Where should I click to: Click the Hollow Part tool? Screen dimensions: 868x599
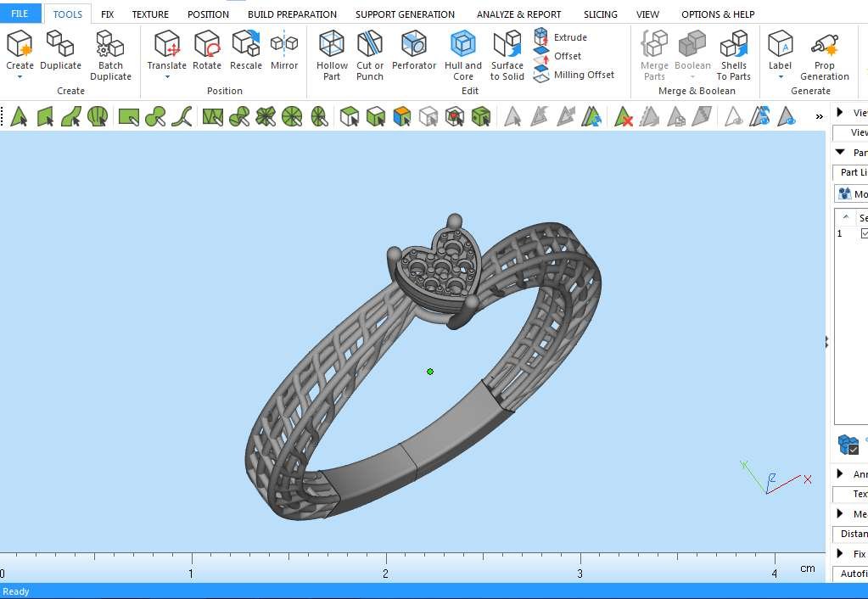point(332,55)
